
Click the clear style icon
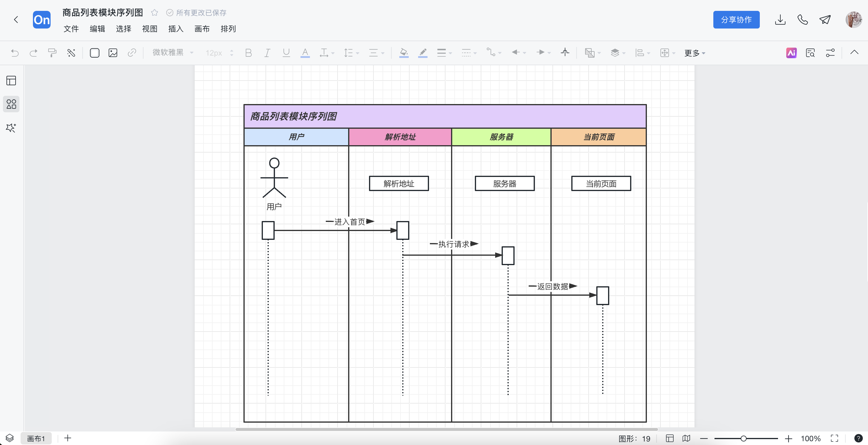point(71,53)
